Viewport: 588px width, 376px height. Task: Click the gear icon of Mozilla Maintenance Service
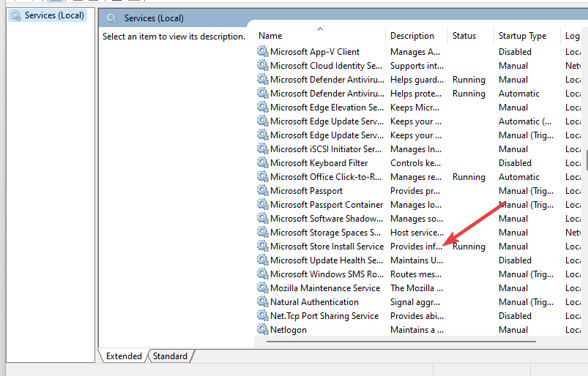click(262, 287)
